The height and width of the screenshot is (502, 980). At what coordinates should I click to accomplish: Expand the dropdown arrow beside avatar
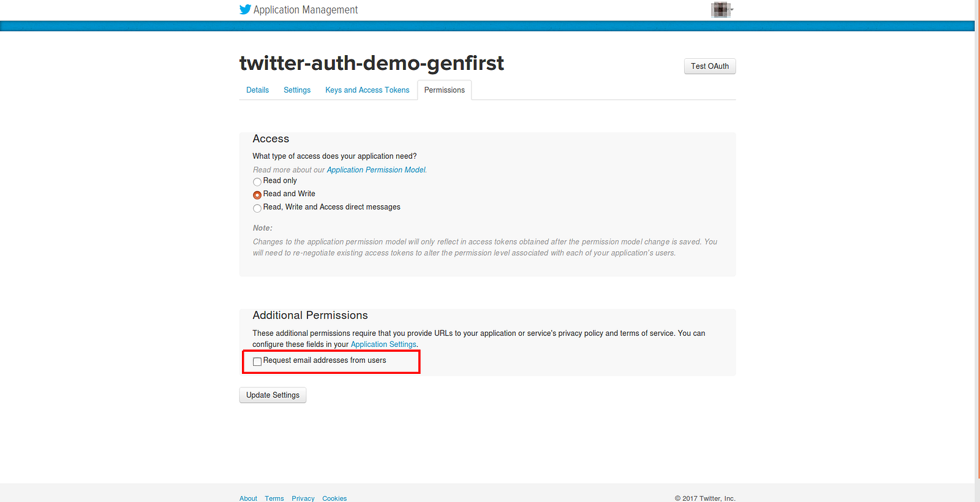[732, 10]
